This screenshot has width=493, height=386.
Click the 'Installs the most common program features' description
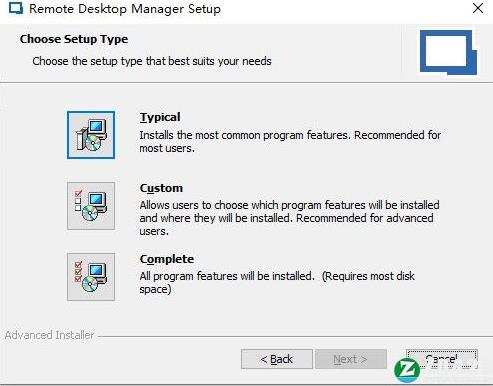click(x=290, y=142)
